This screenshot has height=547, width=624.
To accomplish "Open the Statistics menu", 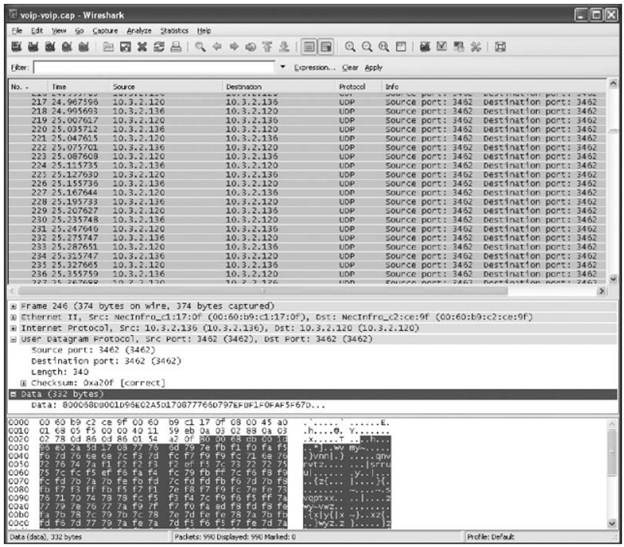I will (x=174, y=31).
